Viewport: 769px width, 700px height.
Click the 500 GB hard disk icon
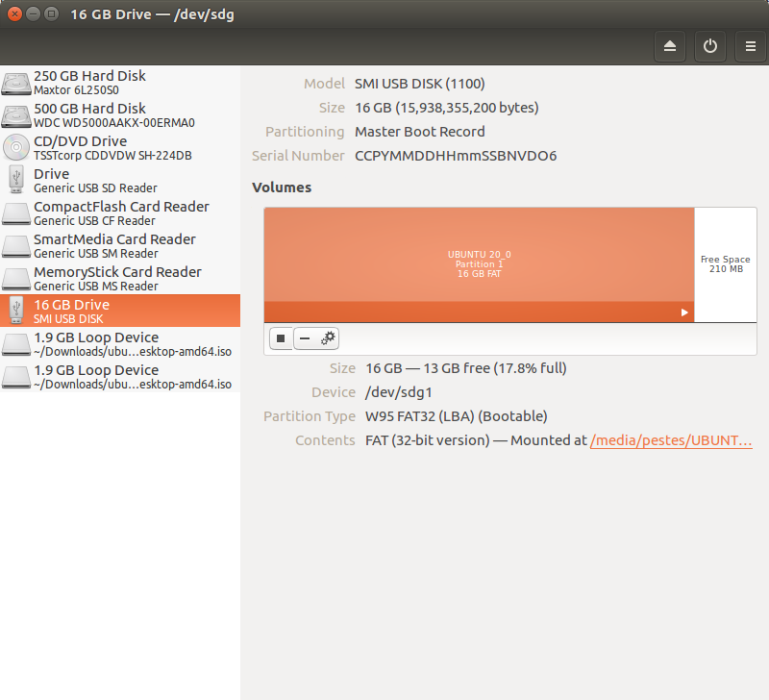point(16,115)
